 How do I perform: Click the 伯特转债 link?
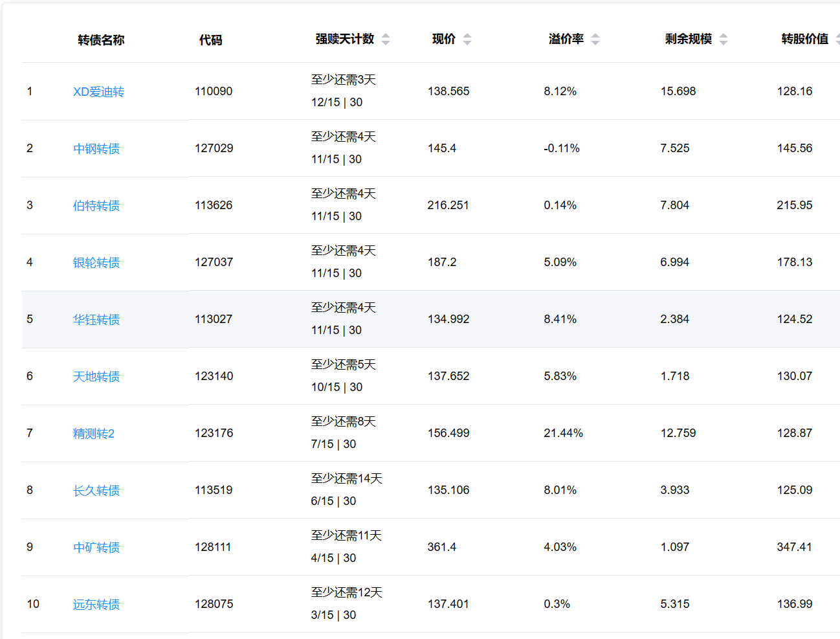(96, 206)
